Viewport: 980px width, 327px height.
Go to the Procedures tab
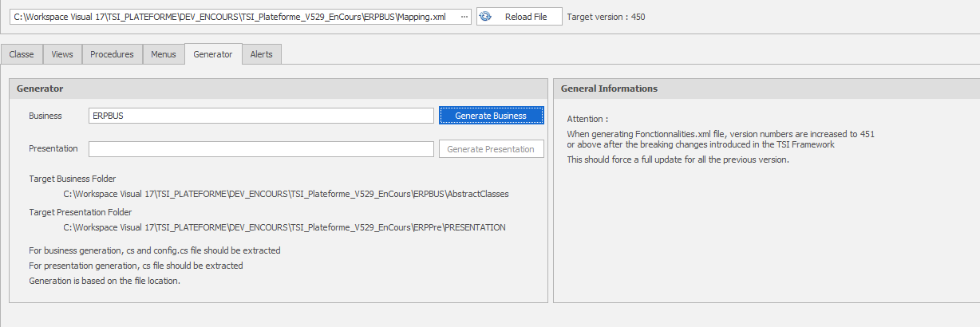112,54
